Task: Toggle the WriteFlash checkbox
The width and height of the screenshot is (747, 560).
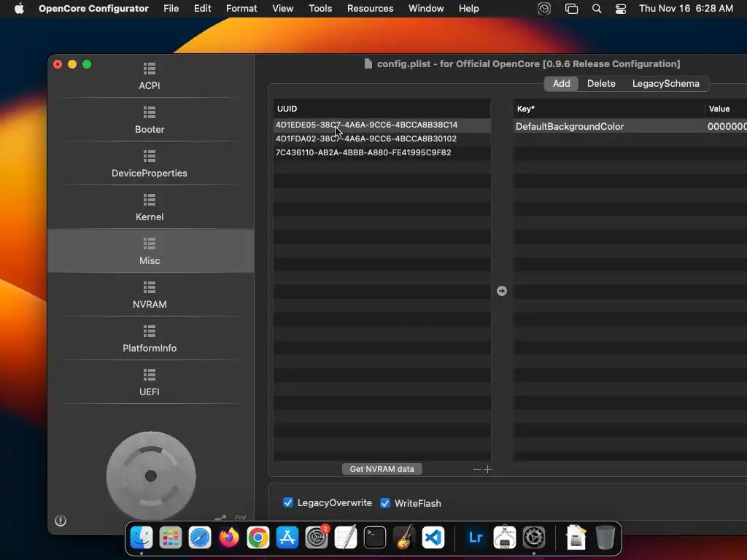Action: click(385, 503)
